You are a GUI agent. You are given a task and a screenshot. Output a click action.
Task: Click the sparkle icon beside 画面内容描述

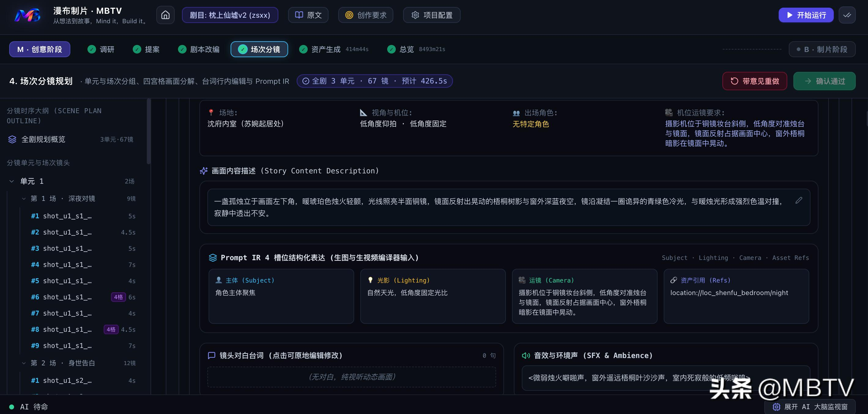(x=203, y=171)
